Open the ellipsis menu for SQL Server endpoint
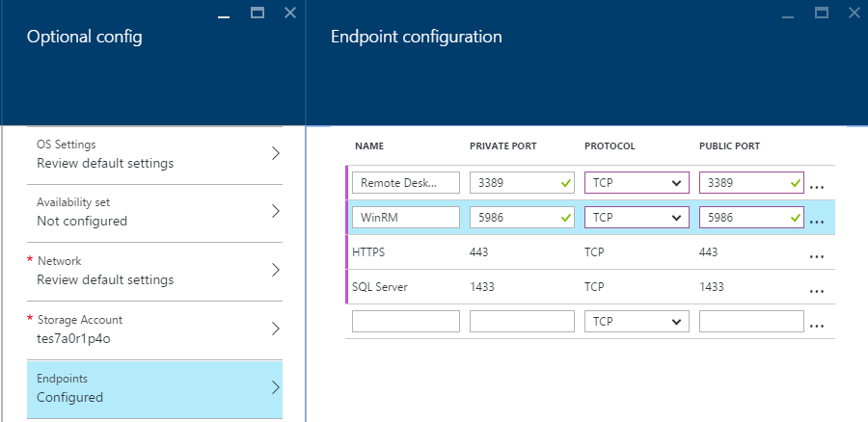The height and width of the screenshot is (422, 868). 817,290
